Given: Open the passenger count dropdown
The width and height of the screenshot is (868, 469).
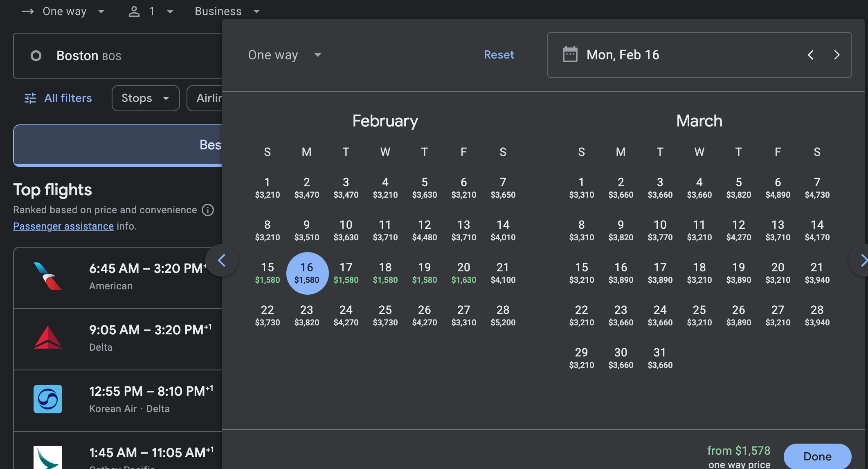Looking at the screenshot, I should coord(151,11).
